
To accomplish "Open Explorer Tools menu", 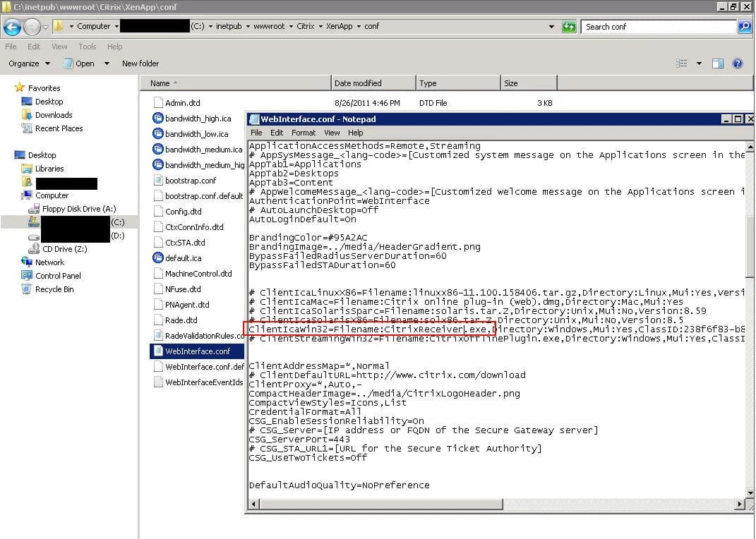I will (x=88, y=47).
